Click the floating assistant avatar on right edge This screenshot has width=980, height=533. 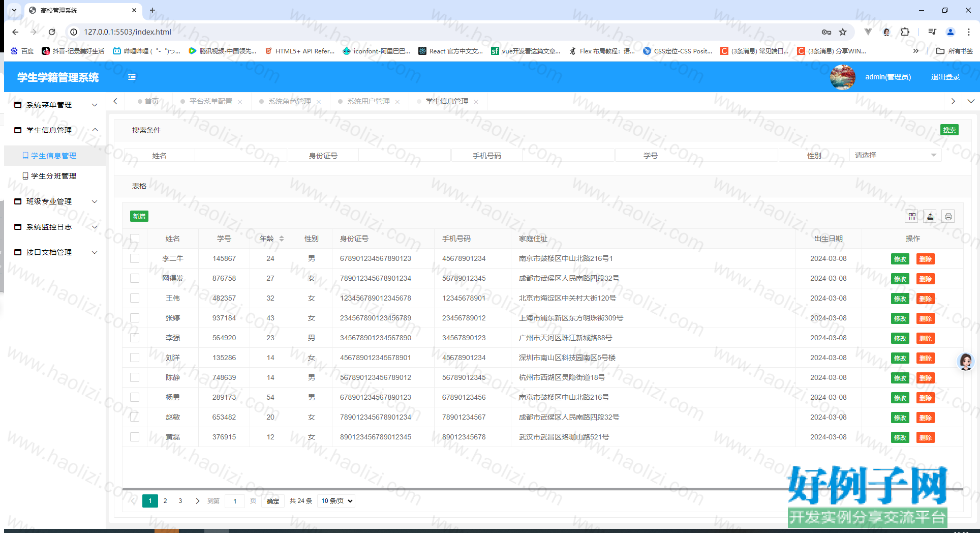pyautogui.click(x=966, y=362)
